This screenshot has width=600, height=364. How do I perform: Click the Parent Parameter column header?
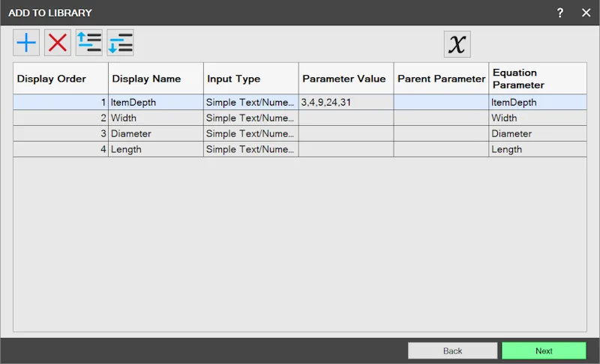441,79
